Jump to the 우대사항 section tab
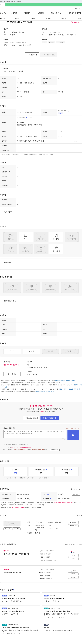The image size is (82, 644). 33,19
